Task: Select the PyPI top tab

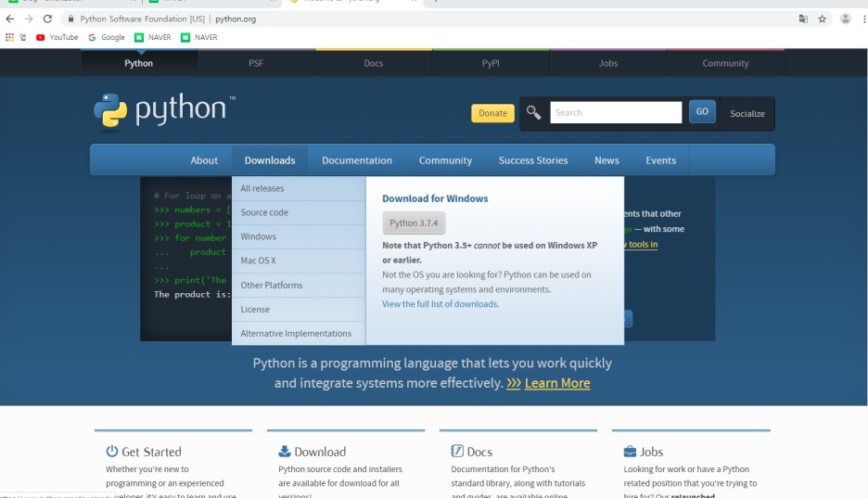Action: coord(491,63)
